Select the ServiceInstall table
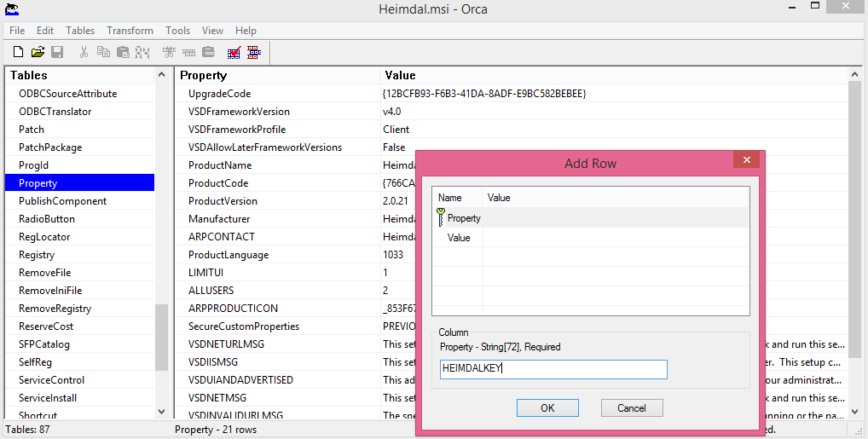Image resolution: width=868 pixels, height=439 pixels. (79, 397)
